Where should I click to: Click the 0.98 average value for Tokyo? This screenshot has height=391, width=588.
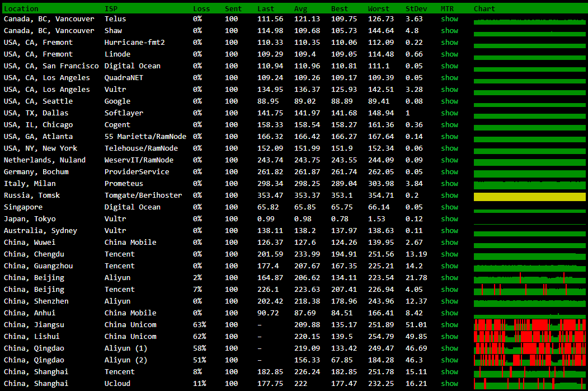(303, 218)
